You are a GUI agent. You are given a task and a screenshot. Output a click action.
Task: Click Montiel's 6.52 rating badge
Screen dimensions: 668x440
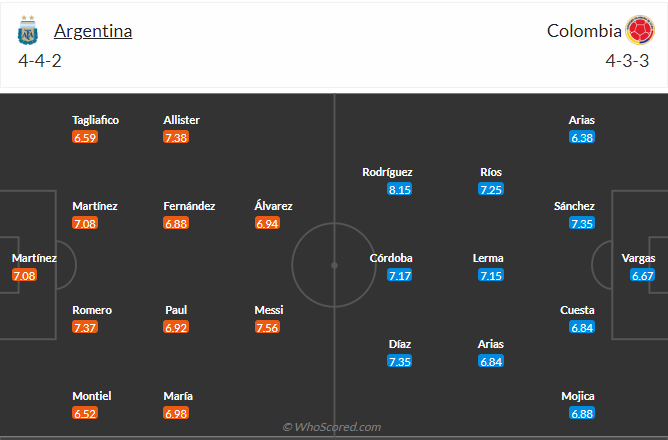[x=86, y=413]
